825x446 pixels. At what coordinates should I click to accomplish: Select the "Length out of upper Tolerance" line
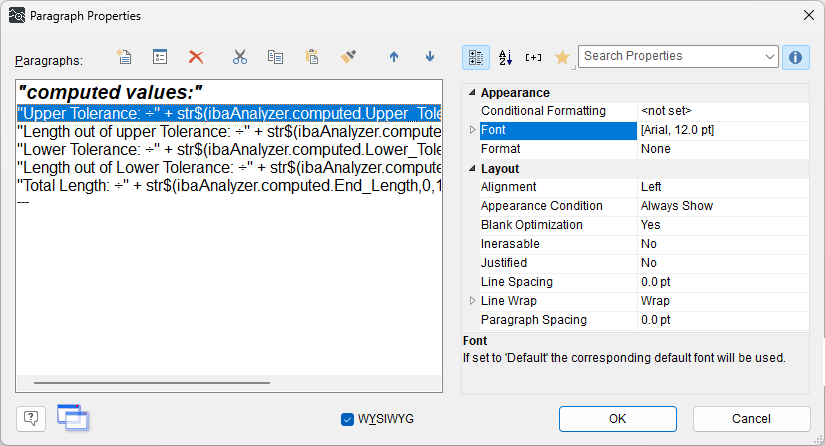click(229, 131)
